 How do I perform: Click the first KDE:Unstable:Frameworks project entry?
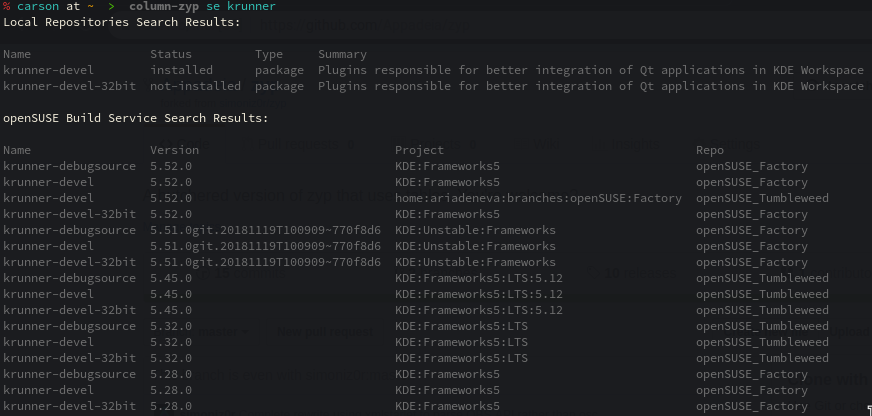click(x=475, y=230)
